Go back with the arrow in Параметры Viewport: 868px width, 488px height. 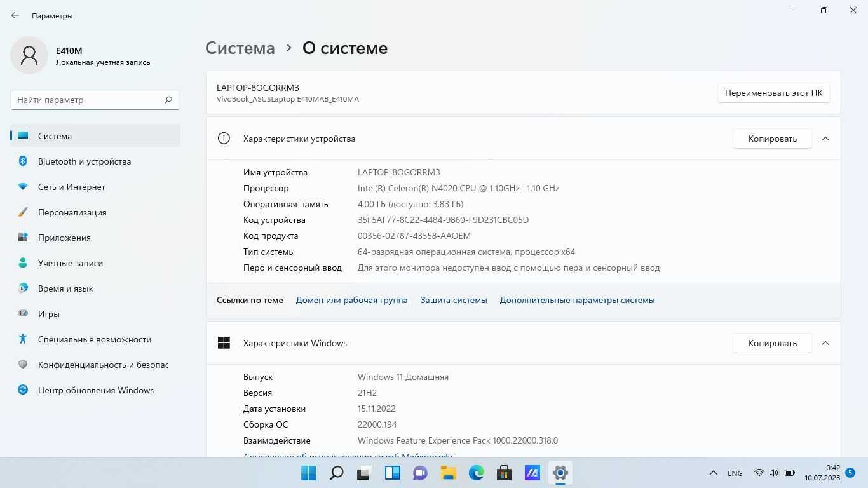coord(15,15)
